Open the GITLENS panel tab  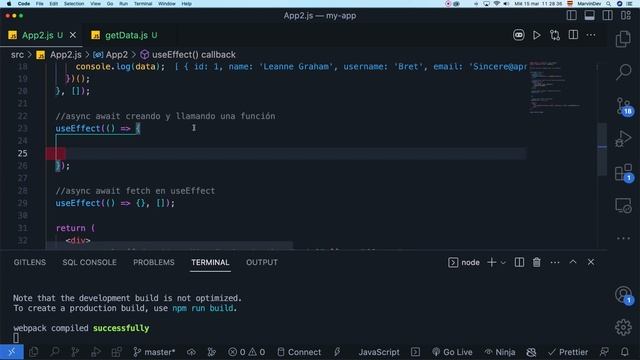coord(30,262)
